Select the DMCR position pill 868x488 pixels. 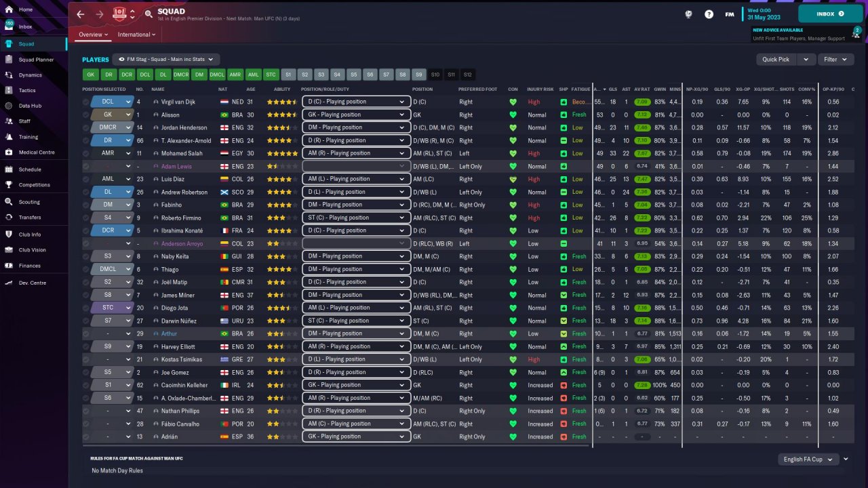click(180, 75)
